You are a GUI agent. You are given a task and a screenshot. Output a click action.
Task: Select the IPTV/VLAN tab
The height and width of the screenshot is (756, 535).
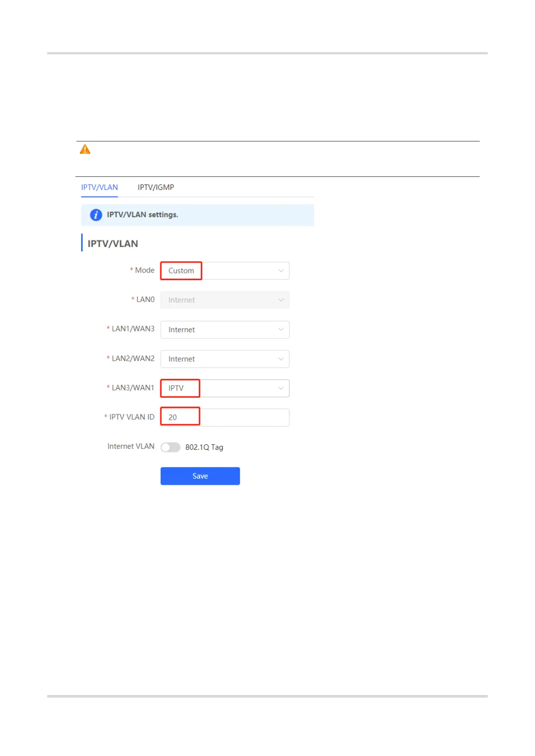[x=99, y=187]
